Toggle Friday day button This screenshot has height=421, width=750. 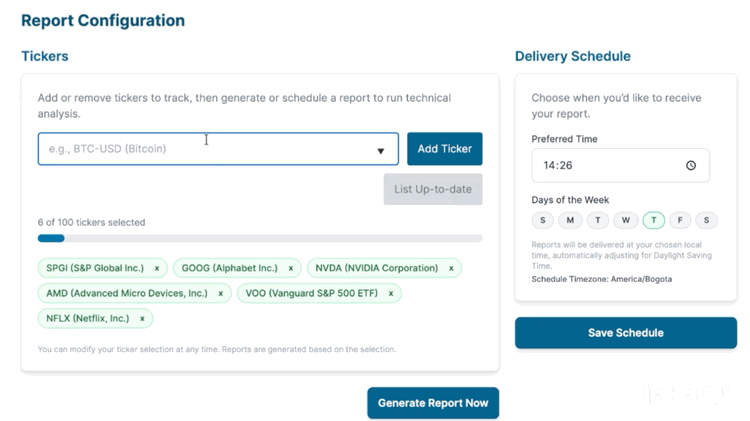[680, 220]
